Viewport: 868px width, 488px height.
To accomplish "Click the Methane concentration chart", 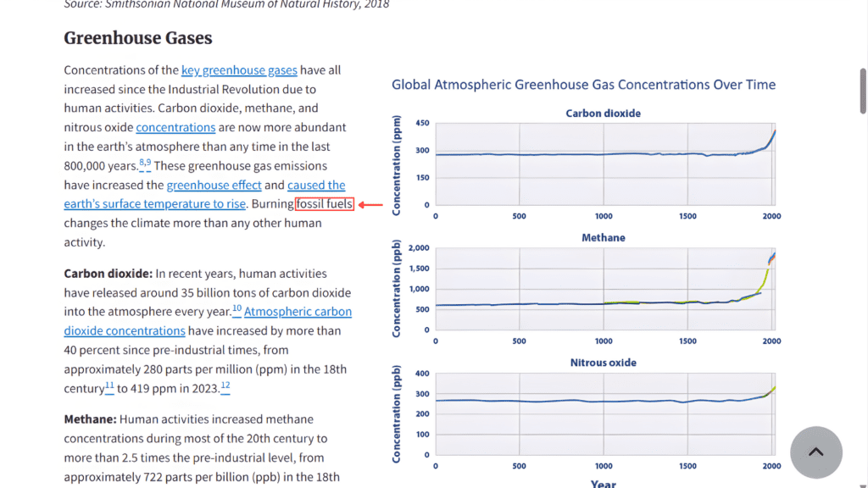I will point(604,289).
